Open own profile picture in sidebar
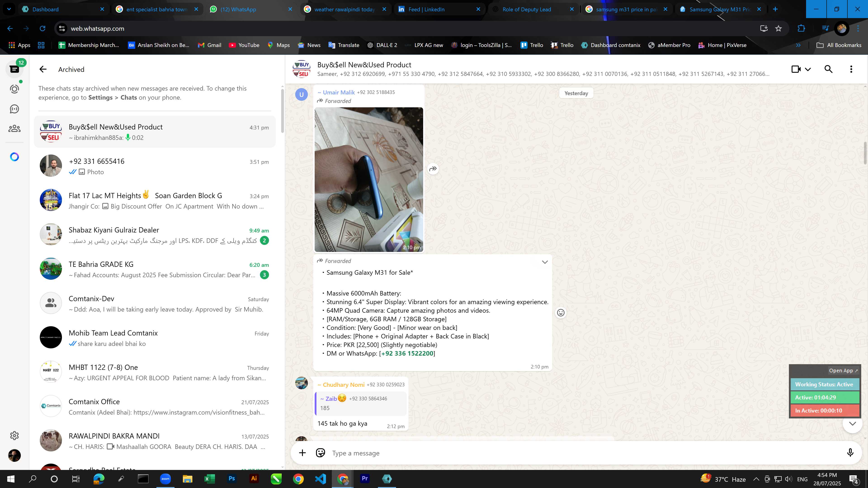 (x=14, y=455)
